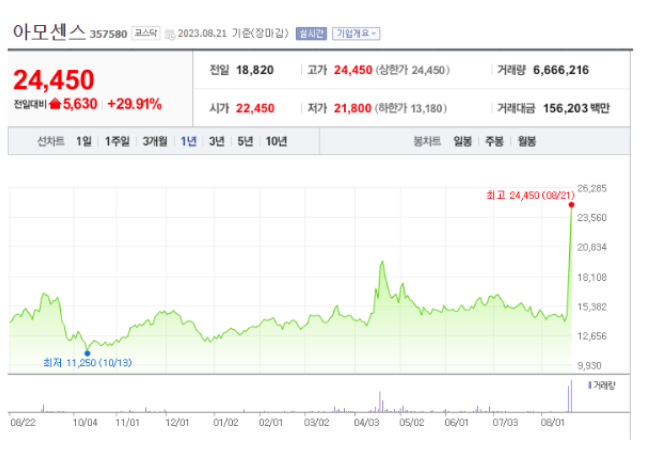648x460 pixels.
Task: Click the red up-arrow icon next to 5,630
Action: pos(55,104)
